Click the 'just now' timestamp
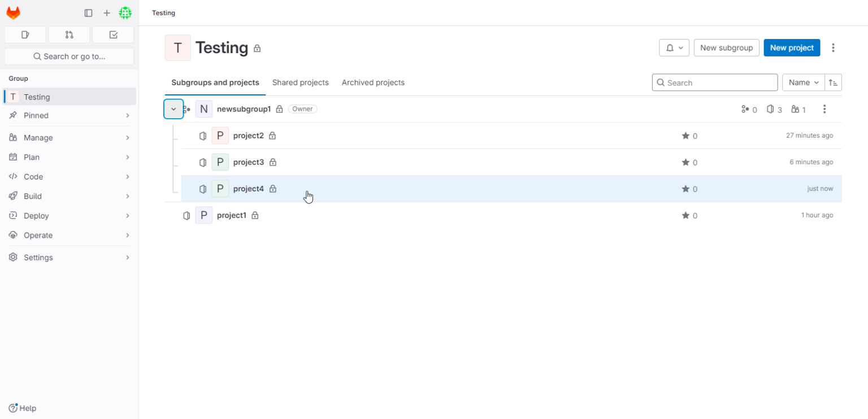Screen dimensions: 868x419 pos(820,189)
